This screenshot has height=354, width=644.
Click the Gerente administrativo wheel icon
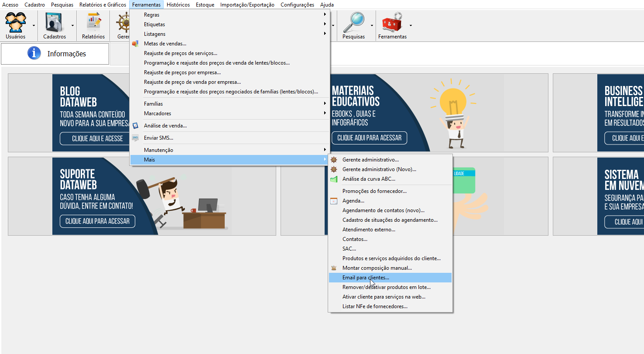334,160
